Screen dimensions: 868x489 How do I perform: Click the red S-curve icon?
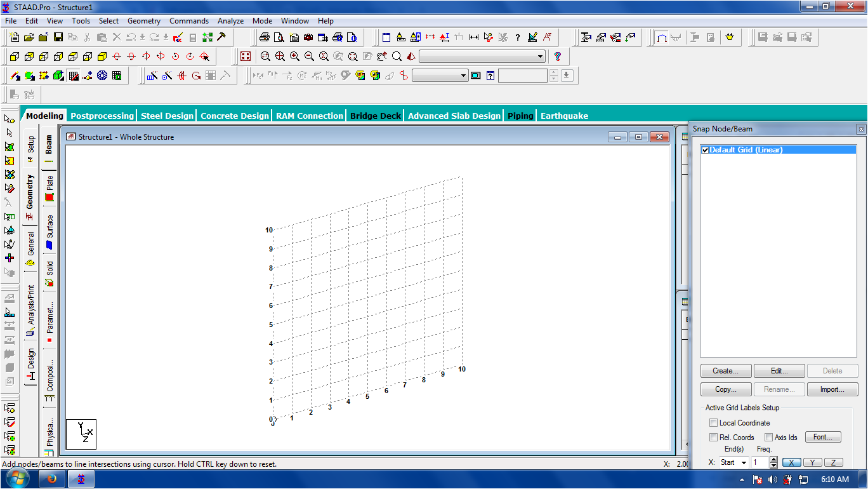coord(403,76)
